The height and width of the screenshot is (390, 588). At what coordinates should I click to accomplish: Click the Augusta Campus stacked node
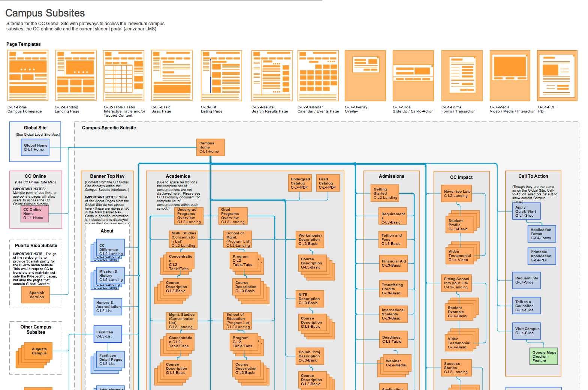click(39, 351)
